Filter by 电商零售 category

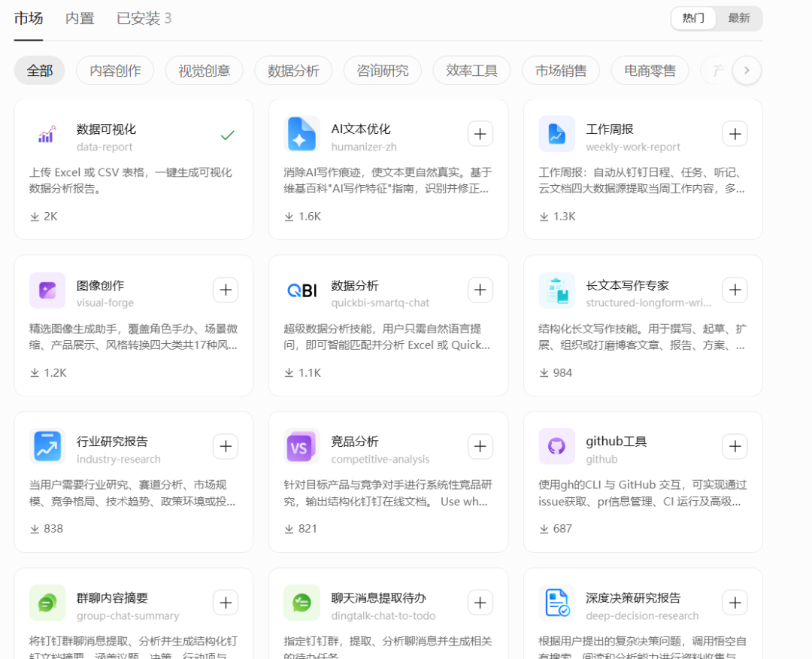[650, 71]
